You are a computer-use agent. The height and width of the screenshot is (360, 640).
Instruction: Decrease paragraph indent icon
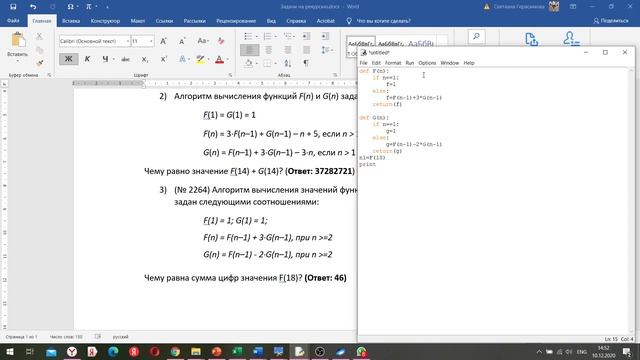pyautogui.click(x=306, y=36)
